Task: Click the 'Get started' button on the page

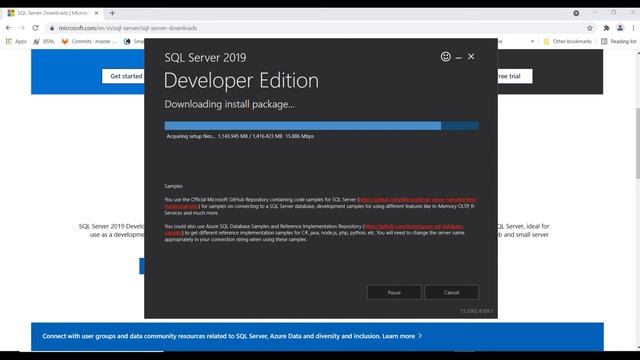Action: pos(123,76)
